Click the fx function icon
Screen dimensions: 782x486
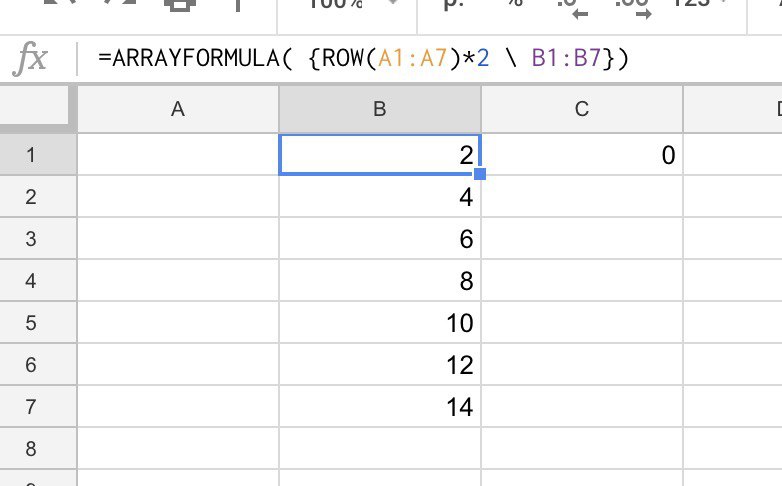(x=29, y=59)
